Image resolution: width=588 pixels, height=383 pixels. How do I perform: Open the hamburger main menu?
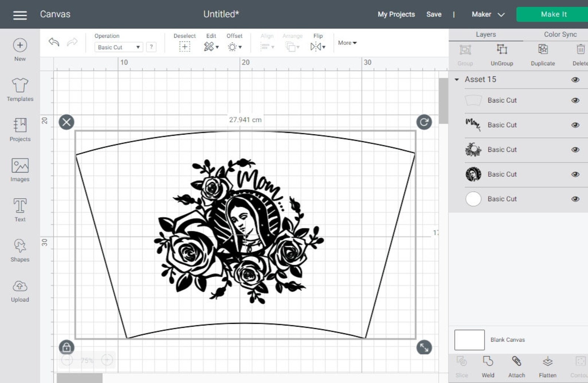click(x=20, y=15)
